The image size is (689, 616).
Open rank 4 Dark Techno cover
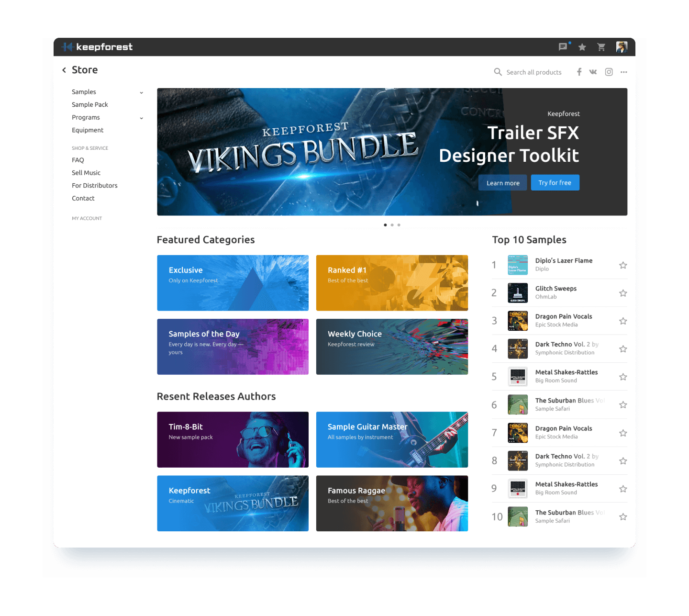[x=518, y=349]
